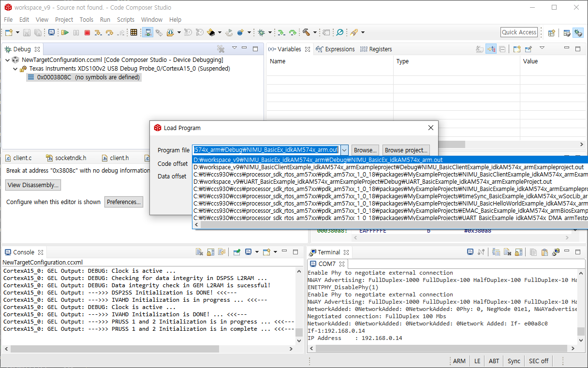588x368 pixels.
Task: Close the Load Program dialog
Action: coord(431,128)
